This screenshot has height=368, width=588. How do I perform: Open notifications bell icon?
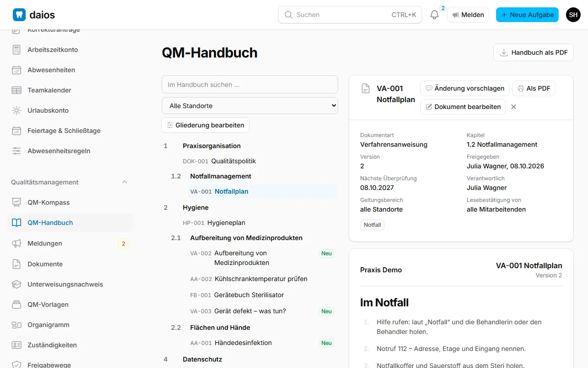point(435,15)
